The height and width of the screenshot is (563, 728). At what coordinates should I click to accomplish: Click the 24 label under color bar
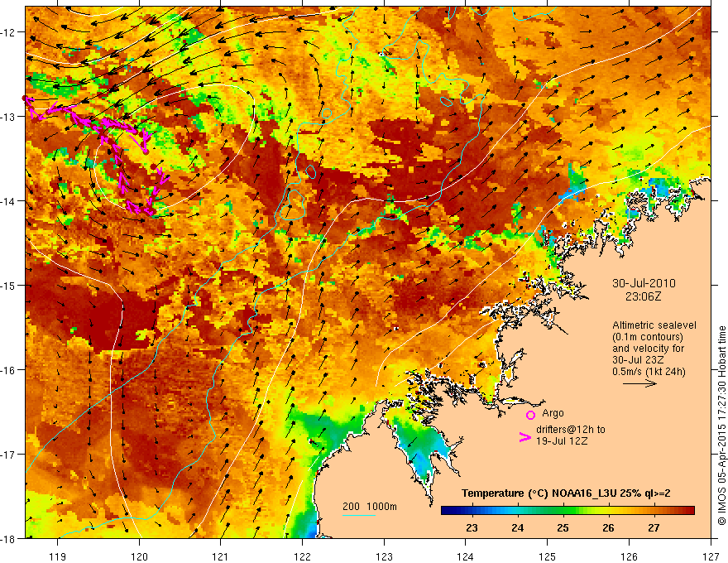click(518, 527)
